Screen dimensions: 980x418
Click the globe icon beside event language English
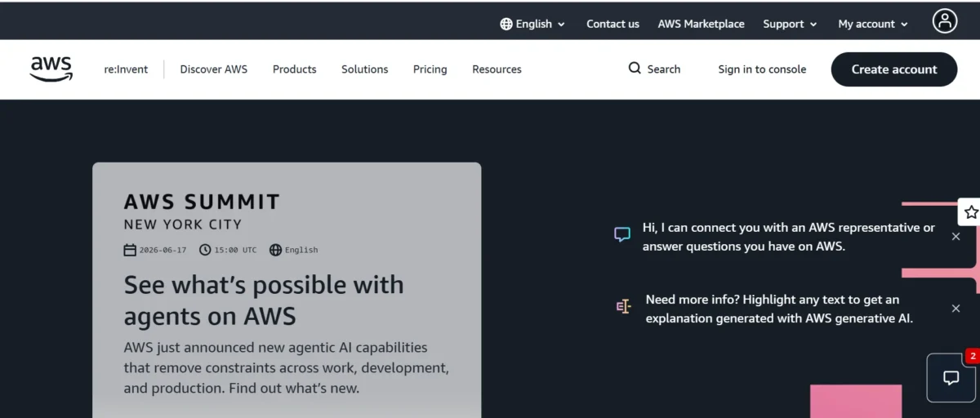(275, 250)
